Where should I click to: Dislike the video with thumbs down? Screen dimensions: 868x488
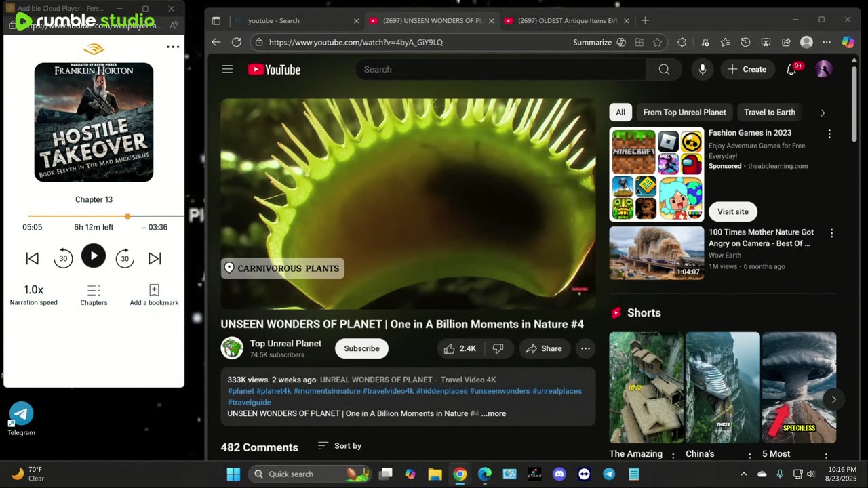coord(498,348)
